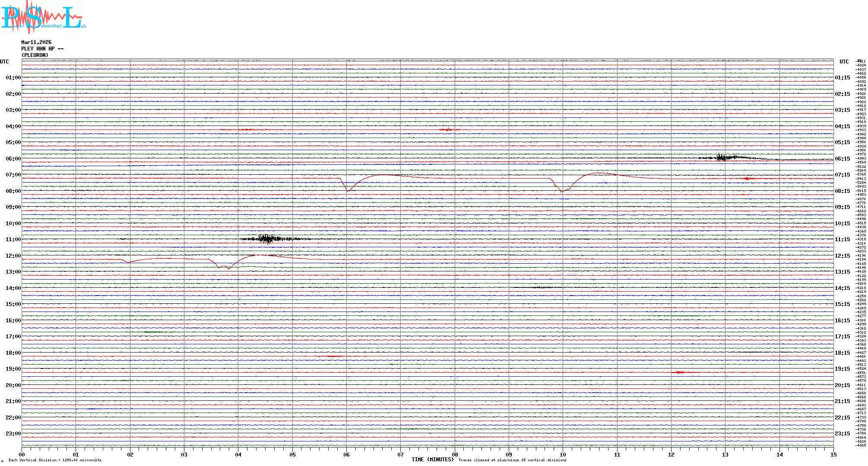Click the 'Traces clipped' footnote text
Viewport: 868px width, 466px height.
512,460
